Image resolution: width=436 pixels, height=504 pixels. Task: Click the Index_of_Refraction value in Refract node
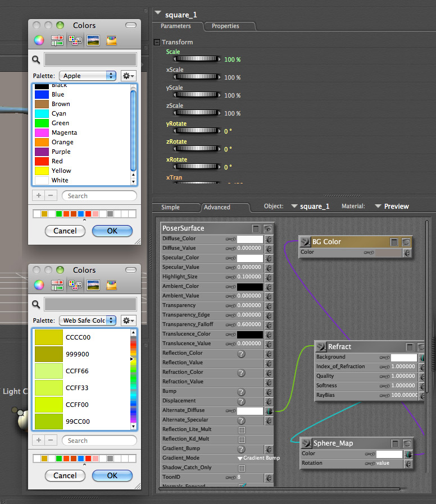403,366
